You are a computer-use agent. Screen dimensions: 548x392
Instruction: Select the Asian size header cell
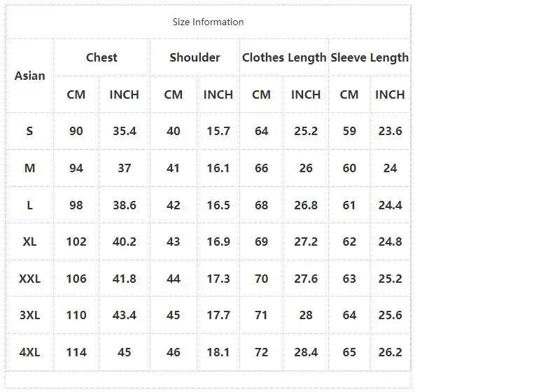(x=29, y=76)
